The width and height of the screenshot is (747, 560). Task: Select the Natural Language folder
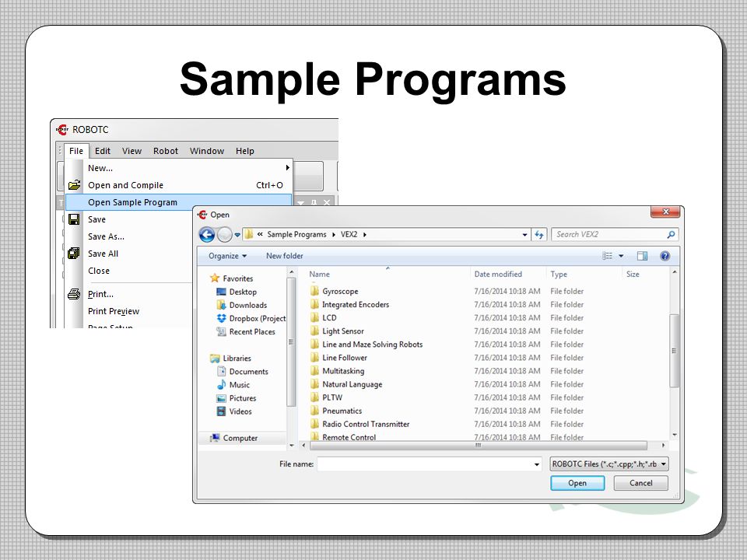pyautogui.click(x=346, y=385)
